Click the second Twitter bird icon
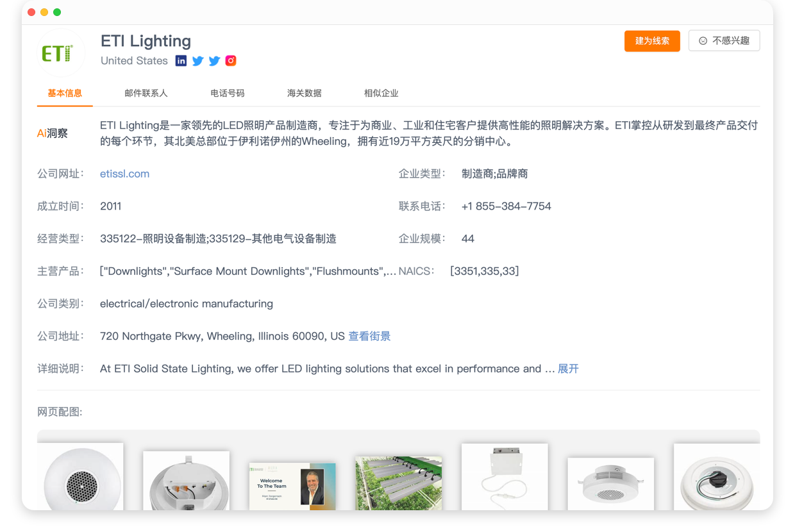Viewport: 795px width, 532px height. pyautogui.click(x=214, y=60)
